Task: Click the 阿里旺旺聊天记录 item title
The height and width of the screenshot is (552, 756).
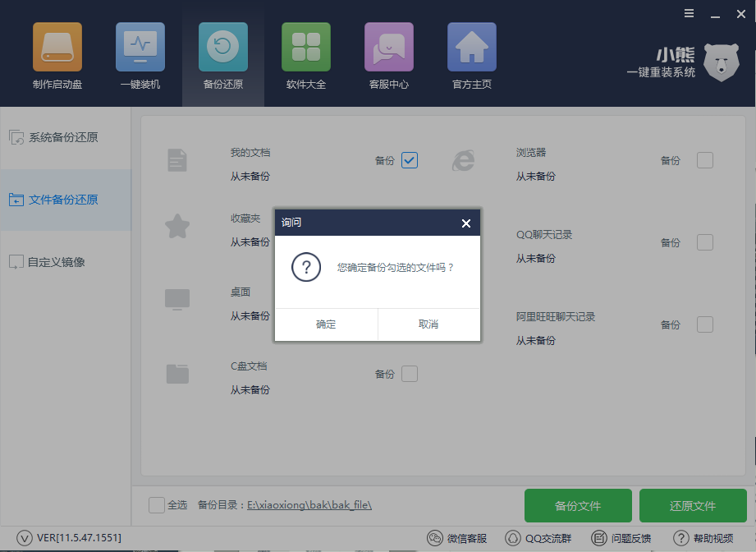Action: (x=556, y=316)
